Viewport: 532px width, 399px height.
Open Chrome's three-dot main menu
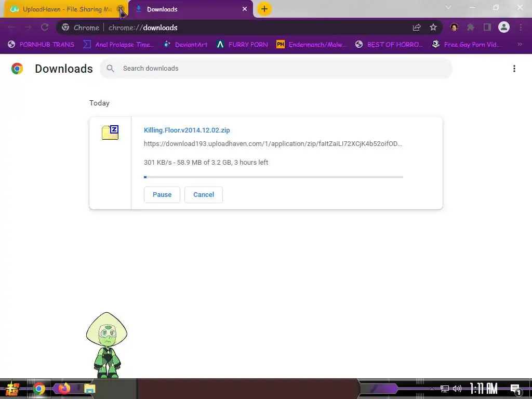[x=521, y=27]
